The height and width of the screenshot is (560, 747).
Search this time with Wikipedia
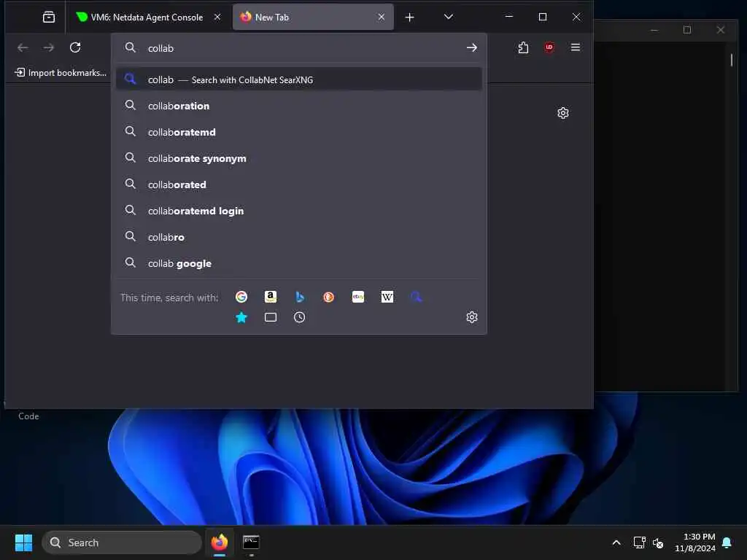387,297
